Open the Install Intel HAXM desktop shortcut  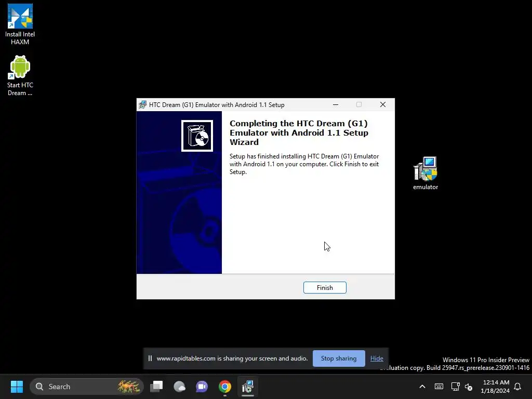[20, 24]
